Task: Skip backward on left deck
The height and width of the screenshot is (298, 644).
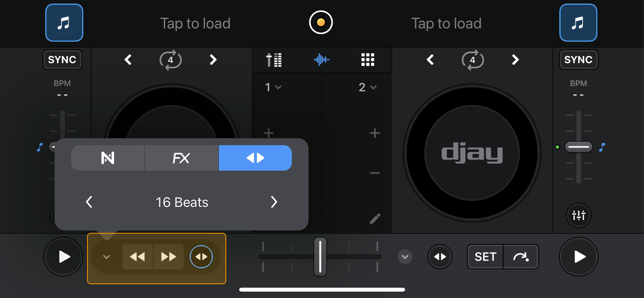Action: coord(138,257)
